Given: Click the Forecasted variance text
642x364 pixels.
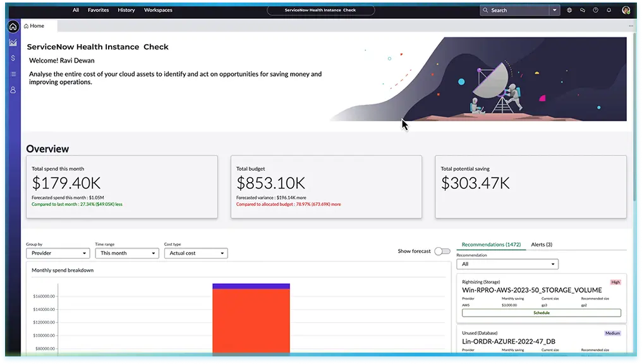Looking at the screenshot, I should (271, 198).
